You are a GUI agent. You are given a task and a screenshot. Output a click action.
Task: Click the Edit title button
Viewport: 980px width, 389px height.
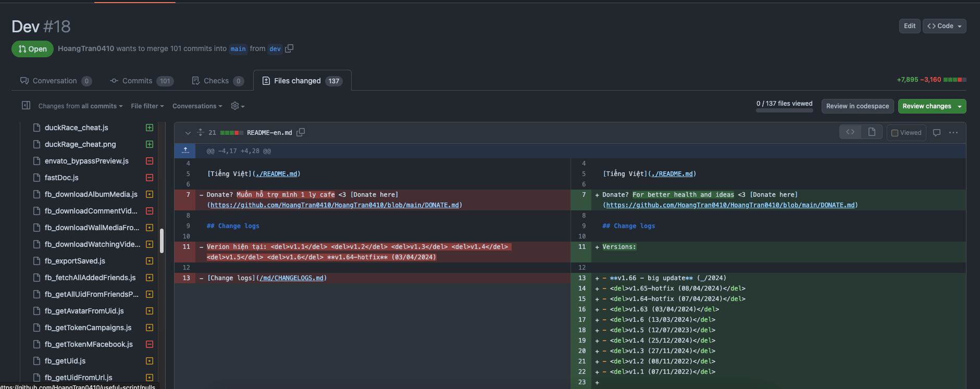910,26
